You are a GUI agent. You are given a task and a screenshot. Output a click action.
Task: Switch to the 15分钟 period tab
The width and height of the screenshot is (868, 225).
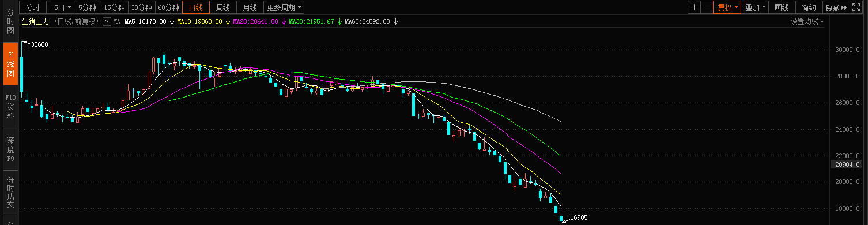pyautogui.click(x=114, y=7)
